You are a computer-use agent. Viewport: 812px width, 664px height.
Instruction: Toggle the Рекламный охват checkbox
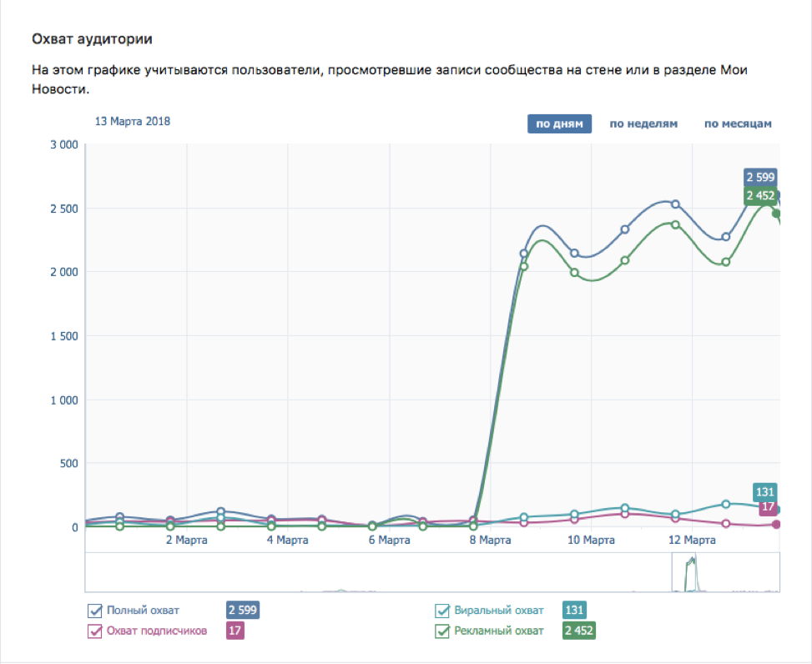[442, 631]
